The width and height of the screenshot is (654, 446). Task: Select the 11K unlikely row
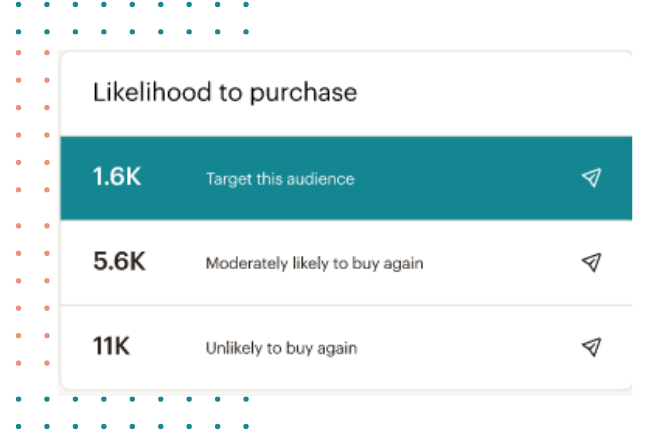point(346,347)
